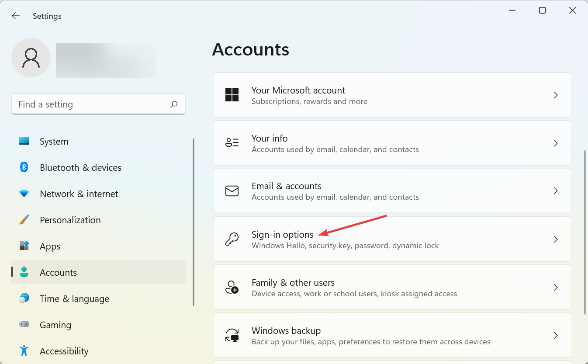Click the Accessibility icon
The height and width of the screenshot is (364, 588).
(23, 351)
